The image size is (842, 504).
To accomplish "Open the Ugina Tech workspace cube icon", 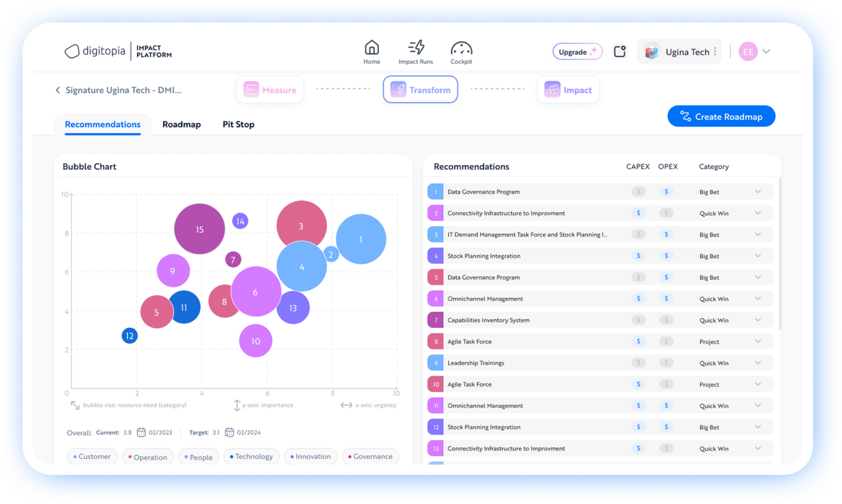I will (x=651, y=52).
